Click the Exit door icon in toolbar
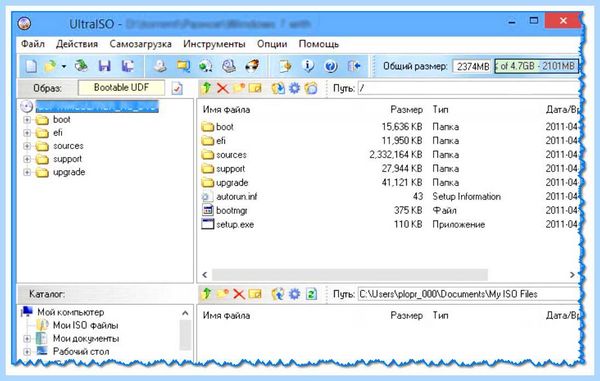Image resolution: width=600 pixels, height=381 pixels. 354,66
